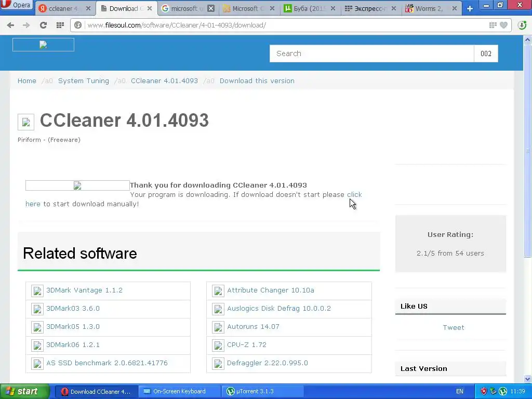The image size is (532, 399).
Task: Click the 3DMark05 icon
Action: pos(37,327)
